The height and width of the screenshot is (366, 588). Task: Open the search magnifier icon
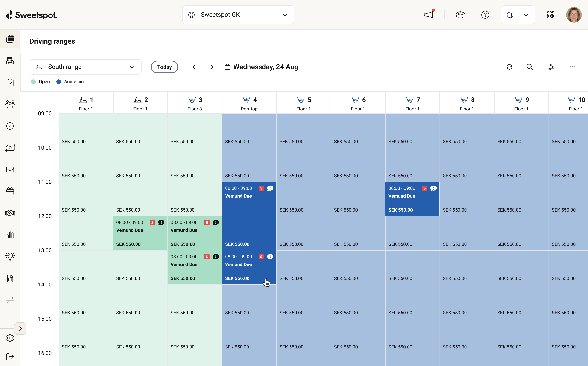530,67
